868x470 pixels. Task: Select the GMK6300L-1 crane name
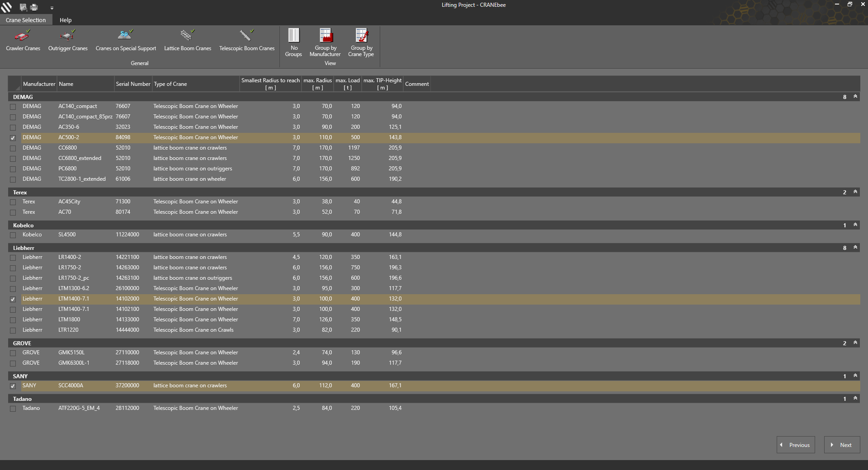click(74, 363)
